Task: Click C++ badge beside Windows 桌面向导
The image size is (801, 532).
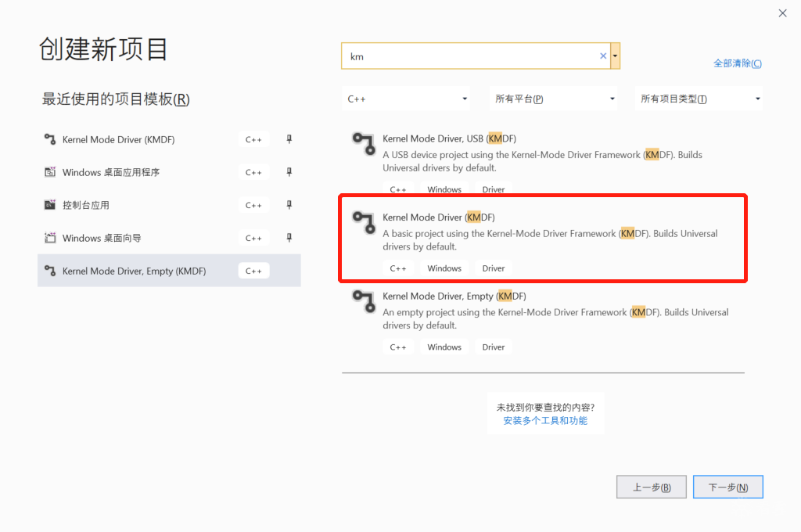Action: (253, 238)
